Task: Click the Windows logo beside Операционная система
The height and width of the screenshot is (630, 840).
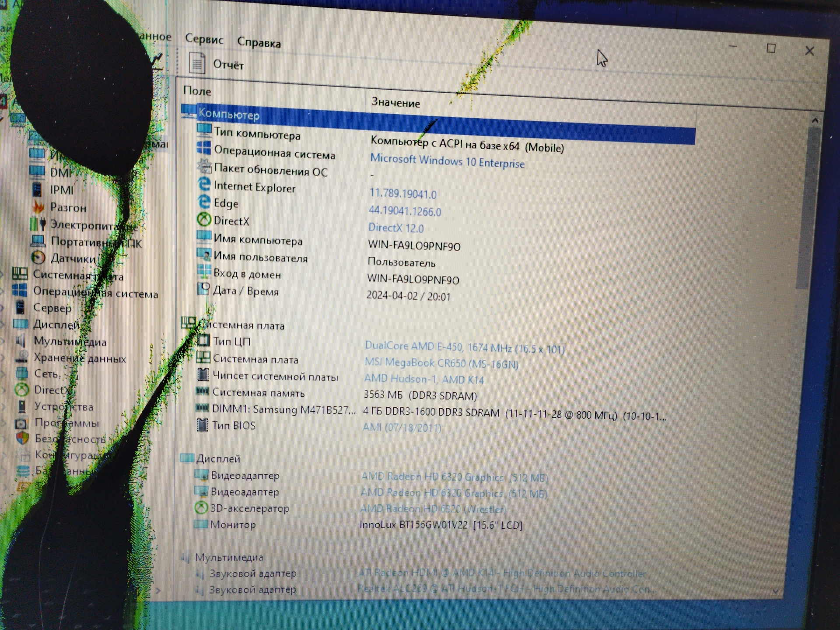Action: (204, 148)
